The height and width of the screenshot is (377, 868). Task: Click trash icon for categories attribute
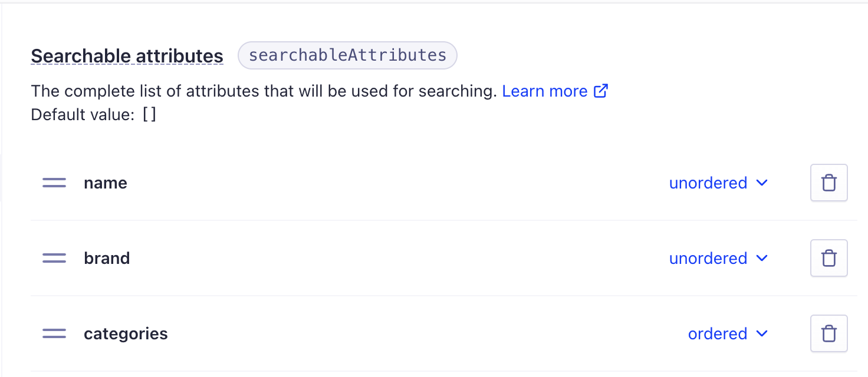click(829, 334)
